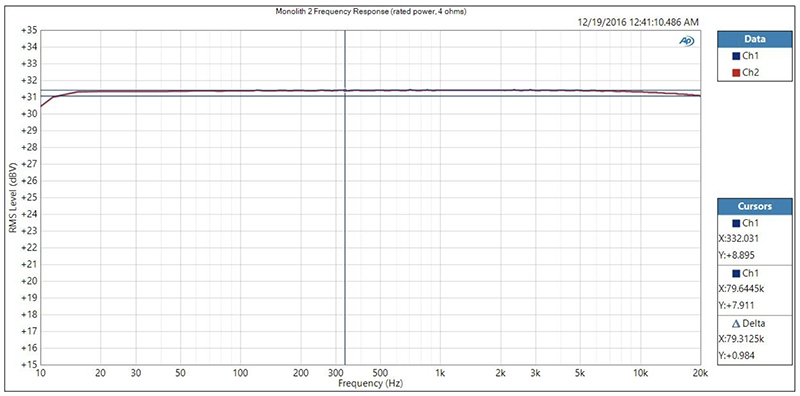The height and width of the screenshot is (396, 800).
Task: Click second cursor Ch1 blue square icon
Action: coord(736,274)
